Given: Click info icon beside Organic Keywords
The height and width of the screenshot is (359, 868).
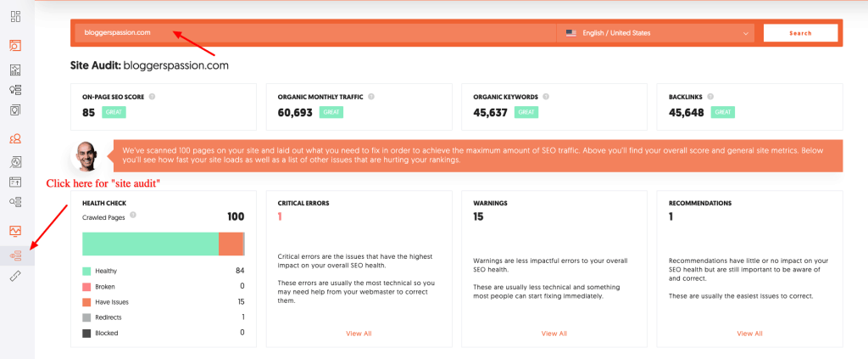Looking at the screenshot, I should 545,97.
